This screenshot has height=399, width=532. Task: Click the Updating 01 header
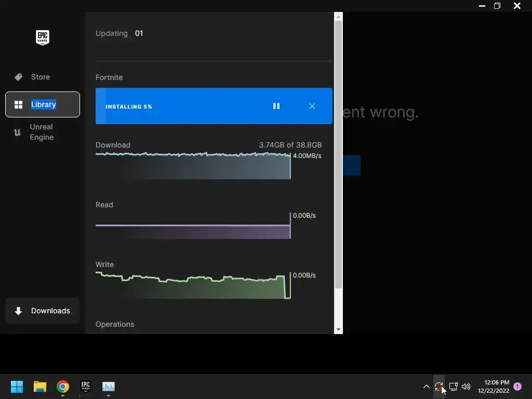119,33
